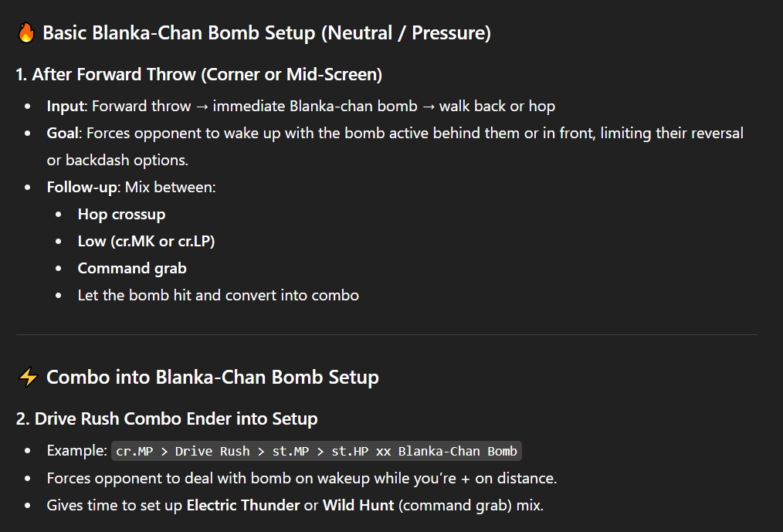The height and width of the screenshot is (532, 783).
Task: Click the lightning bolt emoji icon
Action: coord(28,377)
